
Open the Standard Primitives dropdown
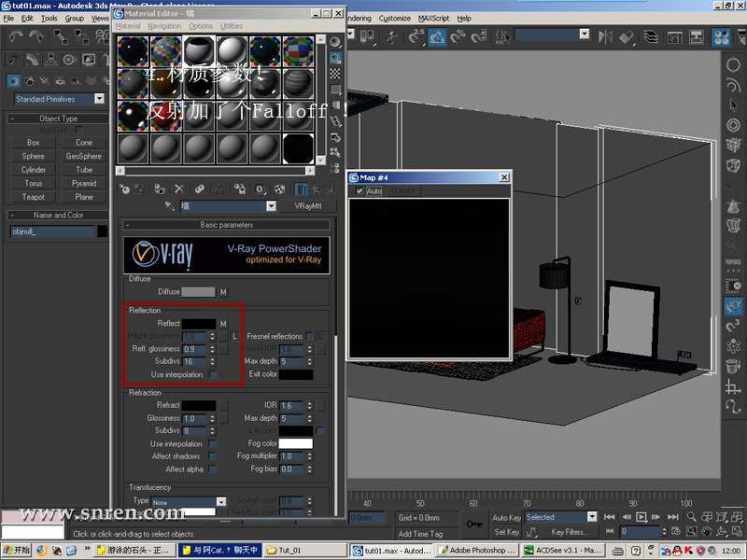pos(99,99)
